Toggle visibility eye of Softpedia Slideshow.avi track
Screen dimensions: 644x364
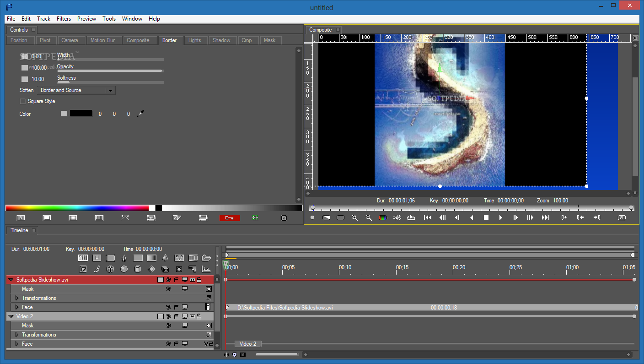click(168, 280)
